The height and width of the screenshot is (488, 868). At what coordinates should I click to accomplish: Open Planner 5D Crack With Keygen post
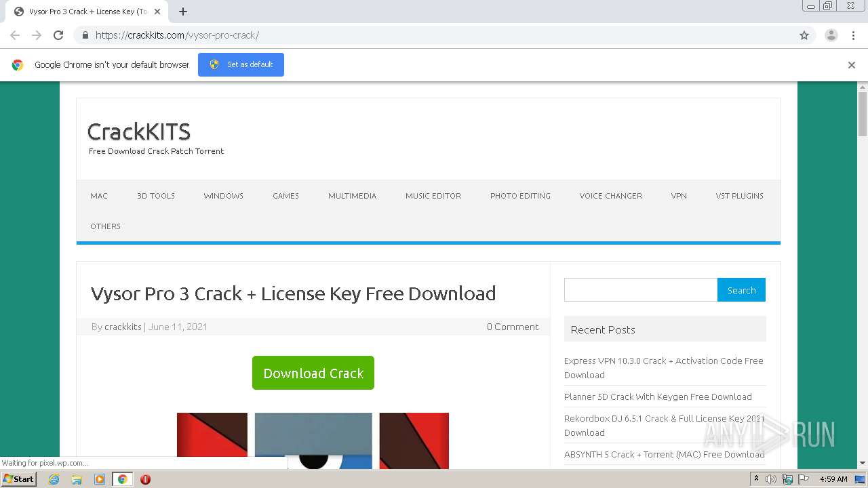tap(658, 397)
